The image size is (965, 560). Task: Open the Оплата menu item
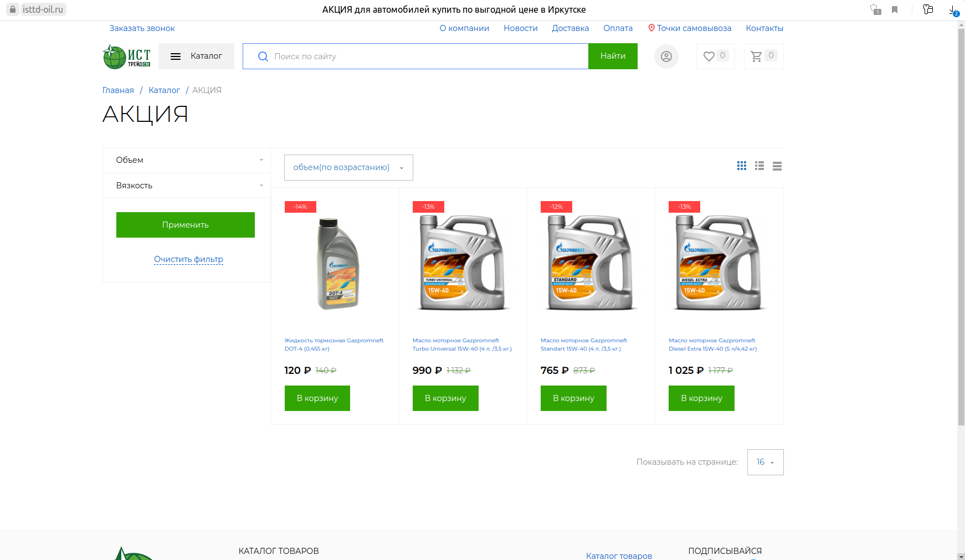618,28
